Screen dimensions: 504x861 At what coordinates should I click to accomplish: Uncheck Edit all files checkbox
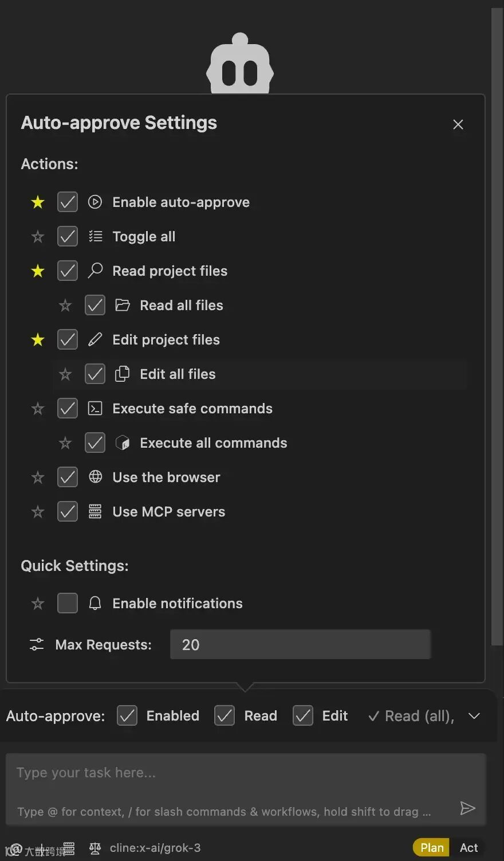point(95,374)
